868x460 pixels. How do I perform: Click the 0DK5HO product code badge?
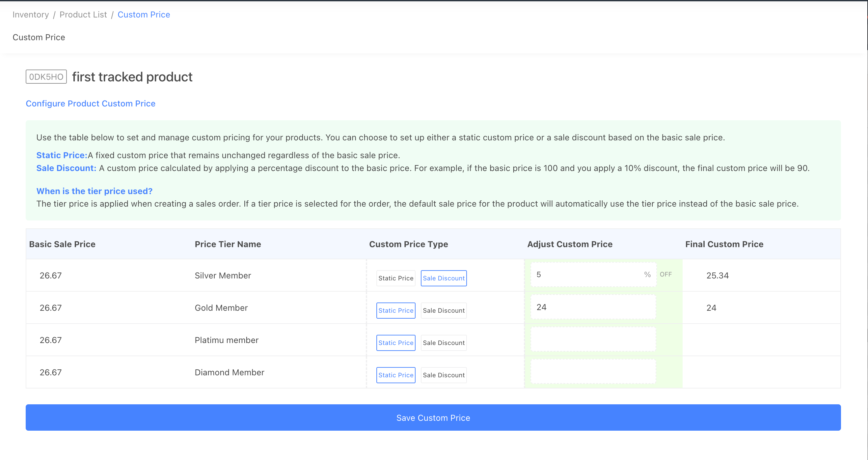tap(46, 76)
